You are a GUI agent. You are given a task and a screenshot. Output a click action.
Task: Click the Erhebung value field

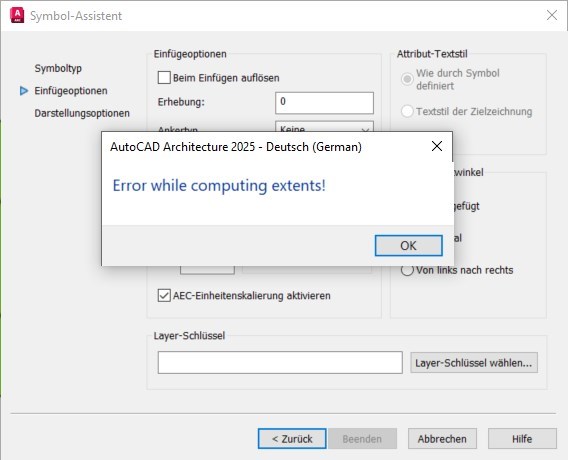[324, 103]
